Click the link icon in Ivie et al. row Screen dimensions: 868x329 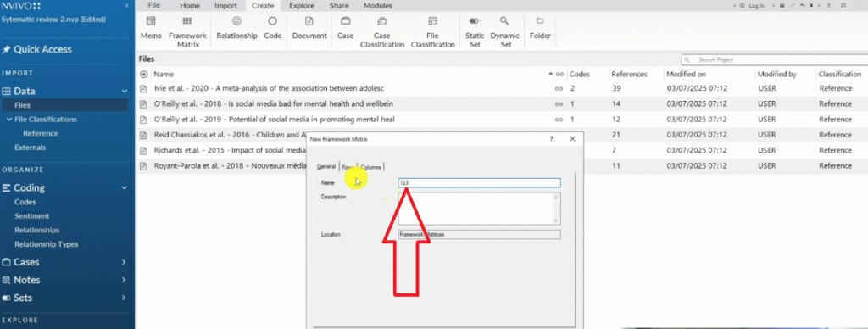coord(559,89)
